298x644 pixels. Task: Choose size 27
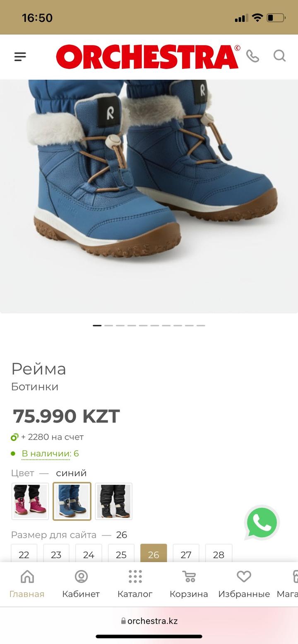(186, 553)
